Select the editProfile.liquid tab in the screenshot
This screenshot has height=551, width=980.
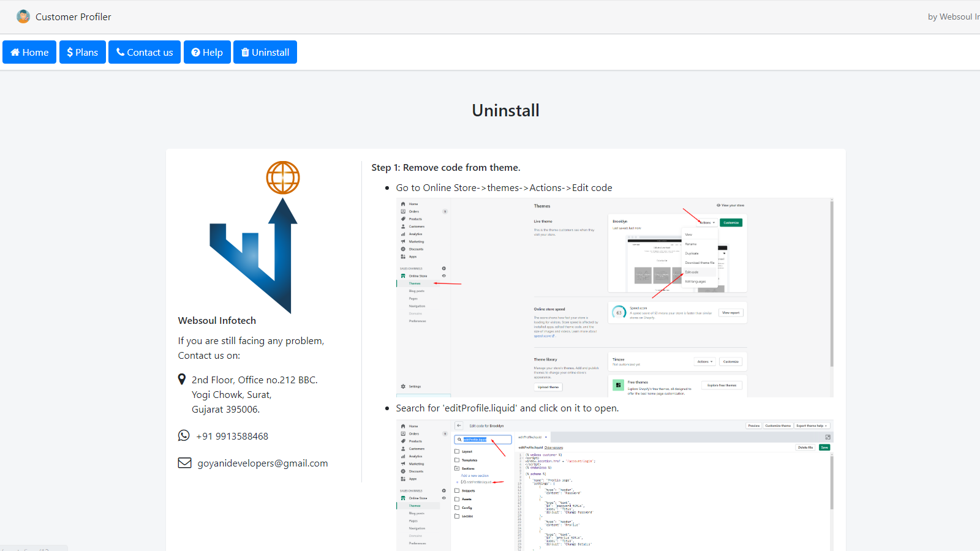[x=531, y=437]
